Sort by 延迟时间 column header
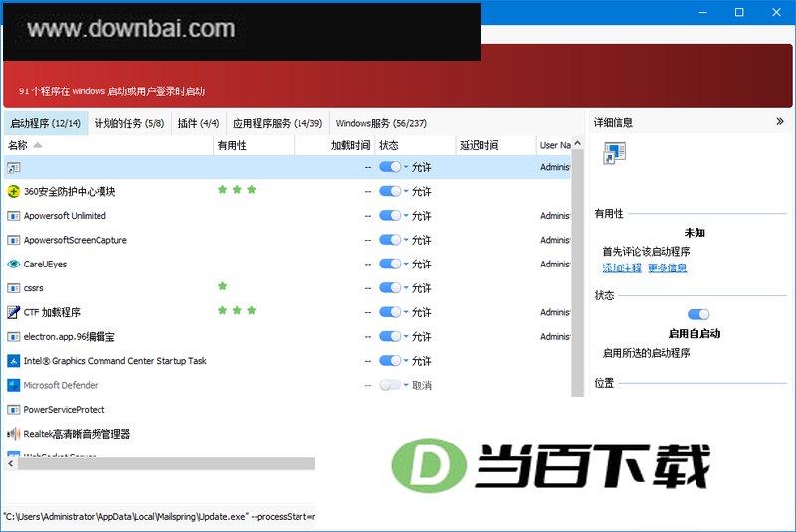 tap(496, 145)
